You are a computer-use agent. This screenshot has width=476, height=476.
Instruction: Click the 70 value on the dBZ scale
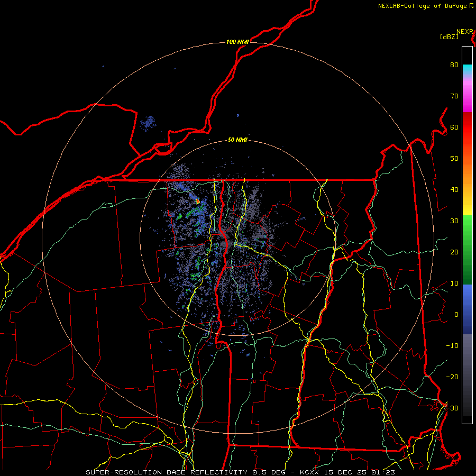click(454, 96)
